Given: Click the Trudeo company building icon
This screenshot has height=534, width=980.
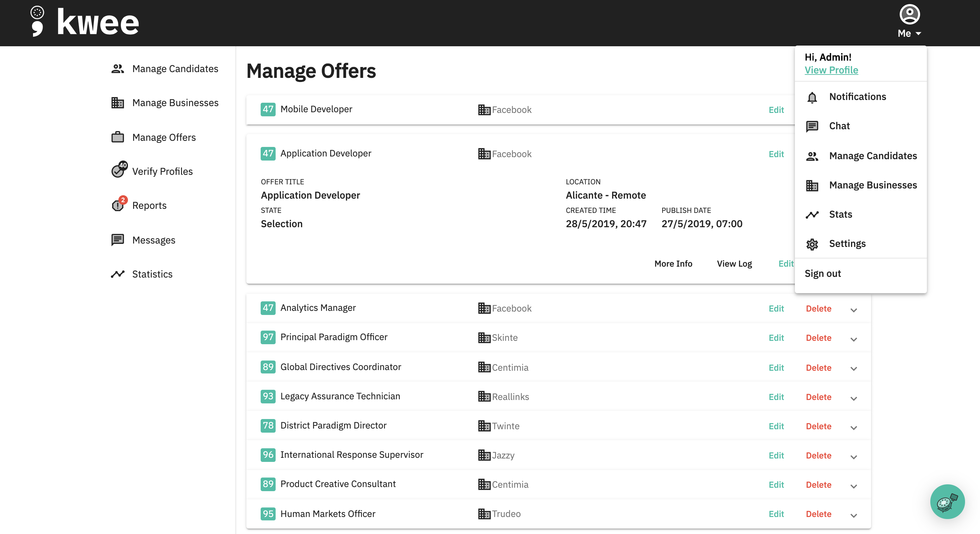Looking at the screenshot, I should pyautogui.click(x=484, y=514).
